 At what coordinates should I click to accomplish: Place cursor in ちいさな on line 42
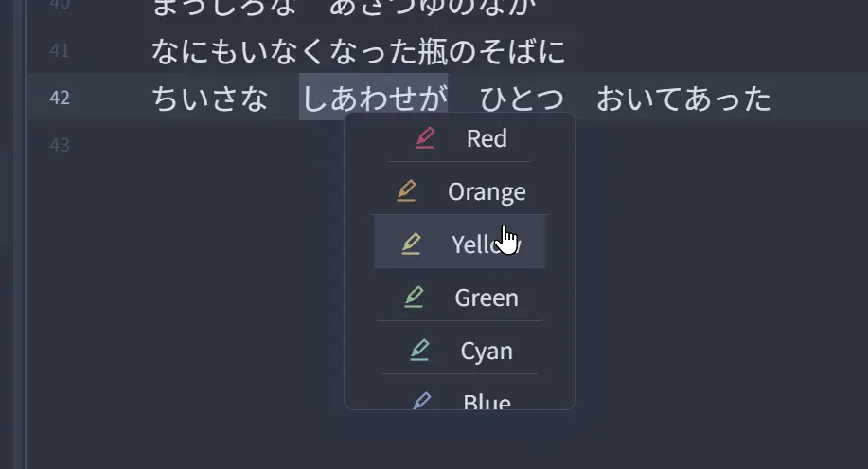(210, 99)
